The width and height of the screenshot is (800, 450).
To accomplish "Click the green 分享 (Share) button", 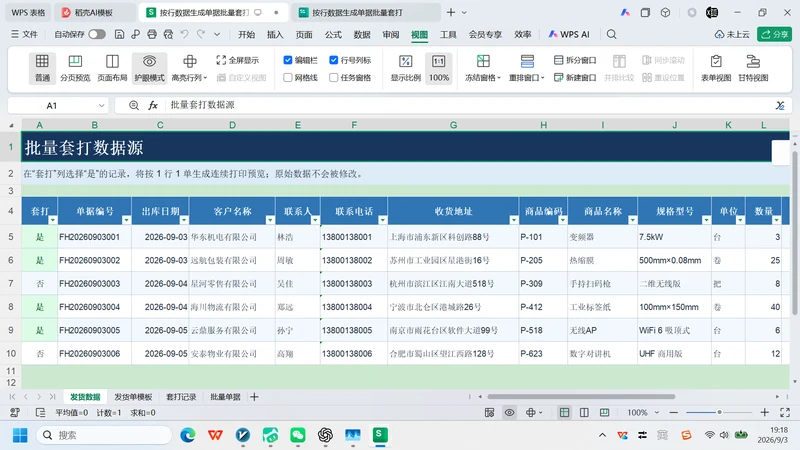I will (x=774, y=34).
